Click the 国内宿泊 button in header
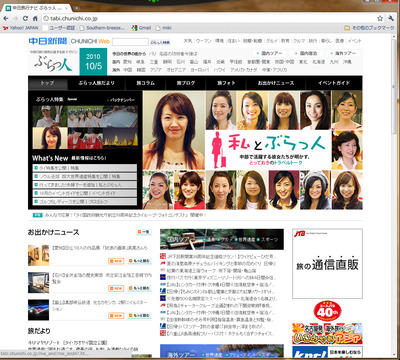400x360 pixels. coord(306,53)
